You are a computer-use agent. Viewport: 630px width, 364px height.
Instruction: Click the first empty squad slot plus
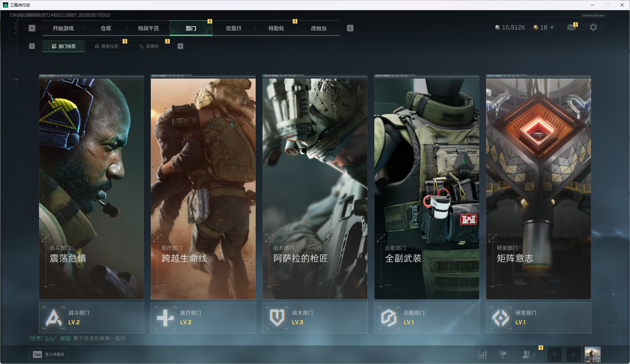(x=555, y=355)
